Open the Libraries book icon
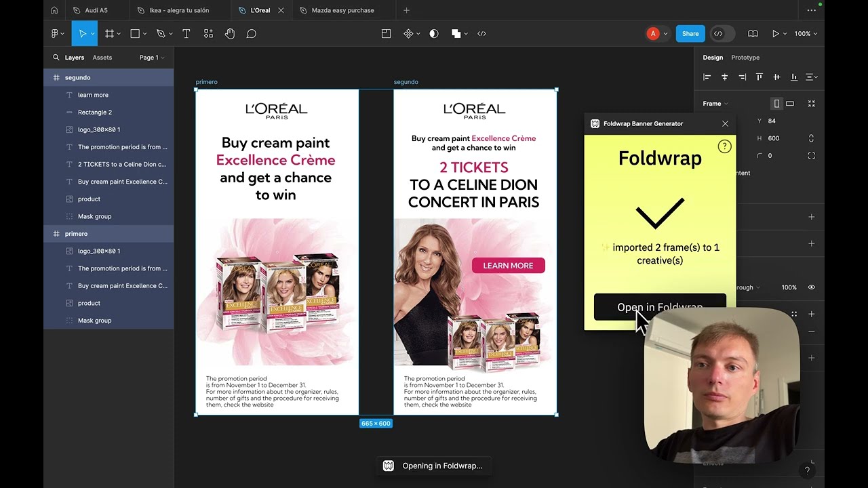 point(753,33)
